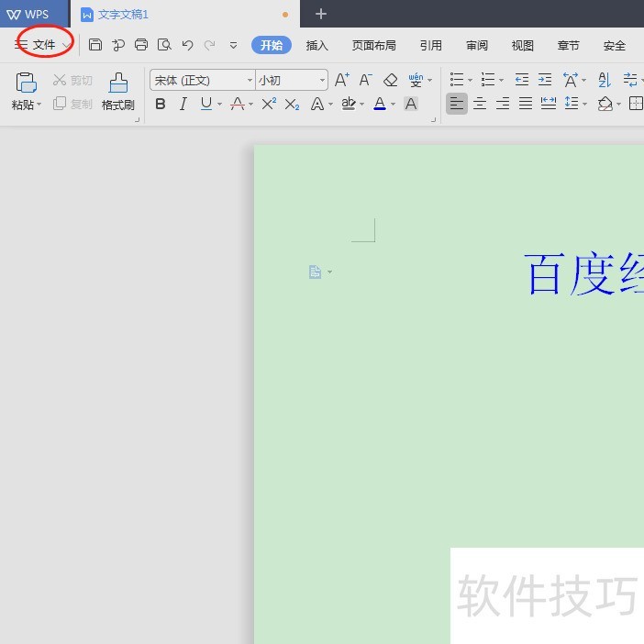
Task: Click the pinyin guide wén icon
Action: (416, 80)
